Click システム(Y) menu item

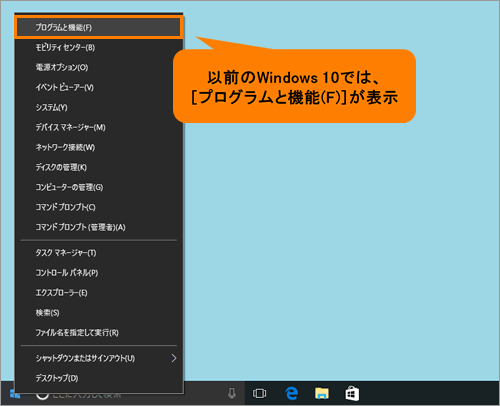pyautogui.click(x=99, y=107)
